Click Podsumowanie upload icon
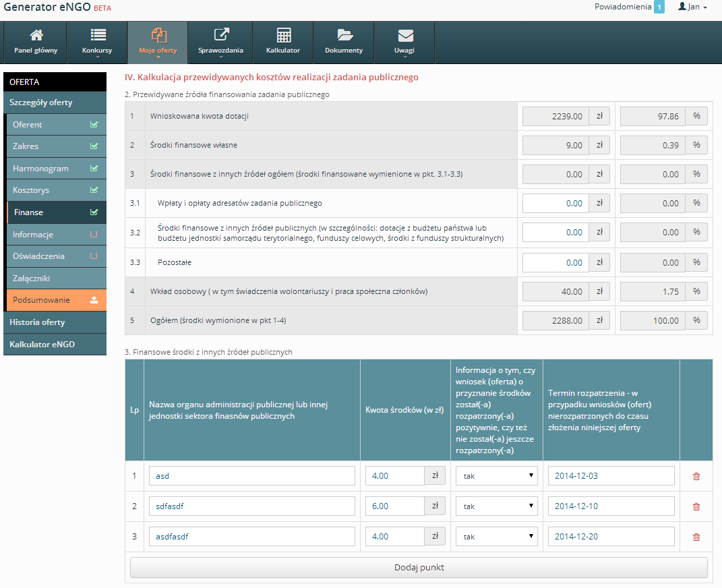 (x=94, y=300)
